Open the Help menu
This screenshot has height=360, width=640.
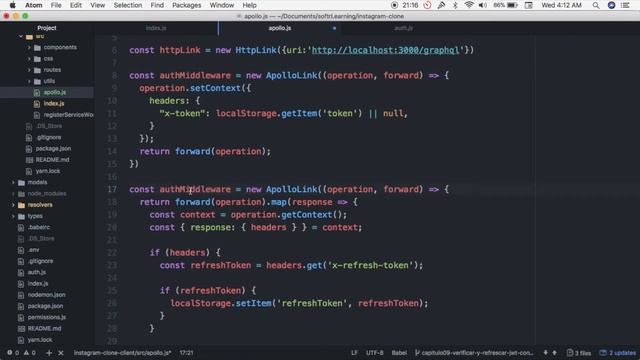tap(249, 5)
